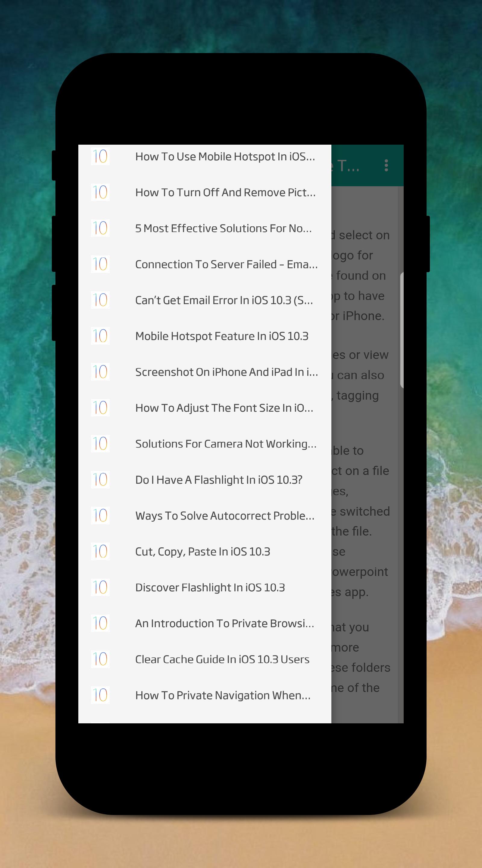
Task: Select 5 Most Effective Solutions For No entry
Action: pyautogui.click(x=205, y=228)
